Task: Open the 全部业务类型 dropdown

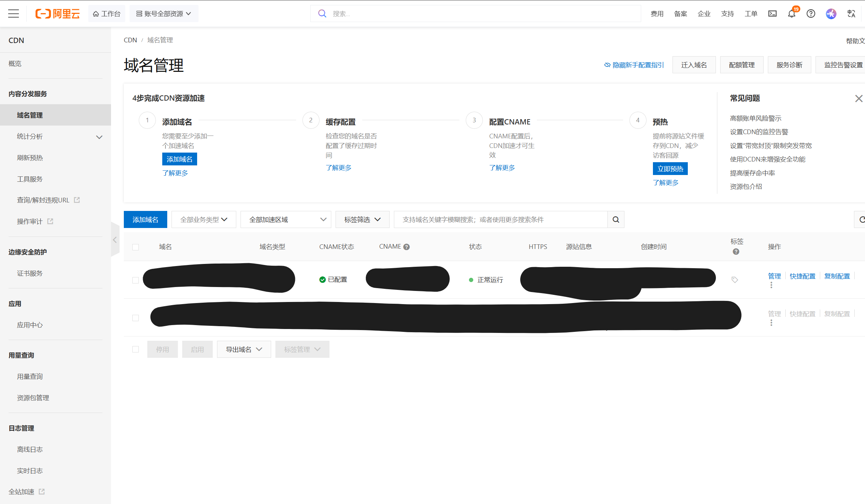Action: point(204,219)
